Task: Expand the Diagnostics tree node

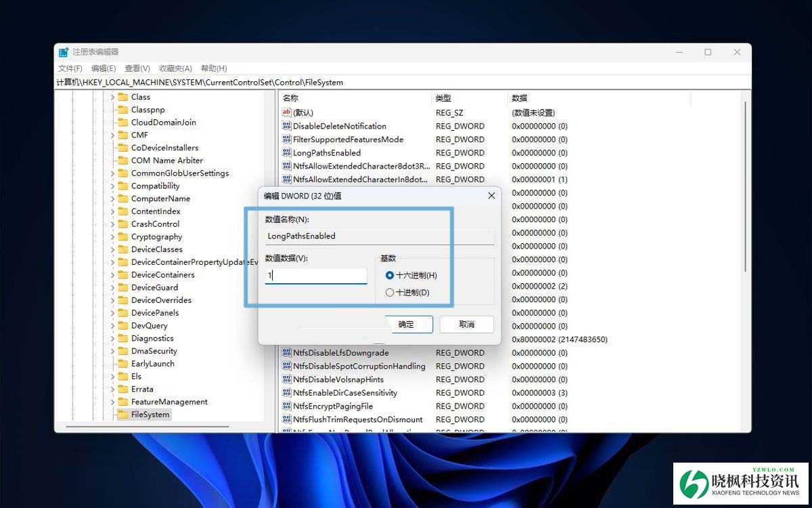Action: coord(112,339)
